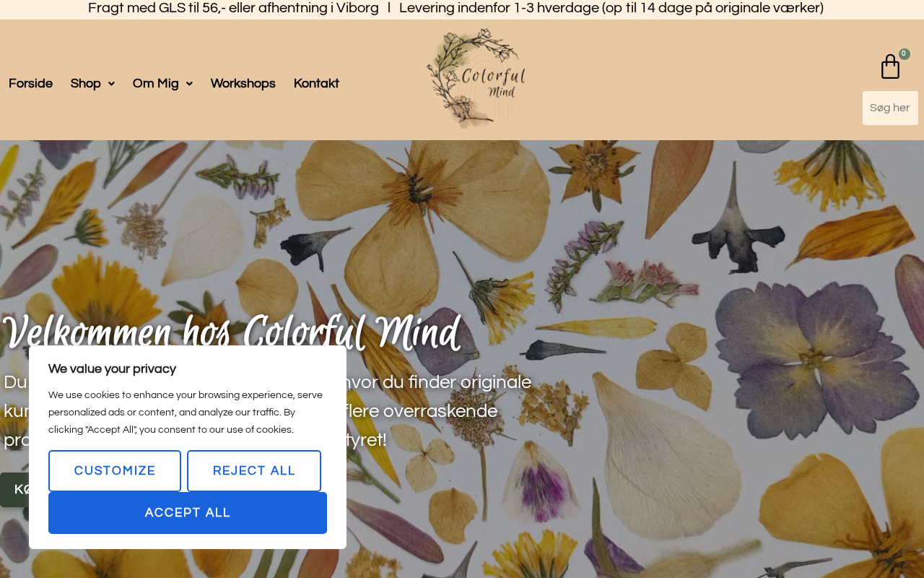Click the Colorful Mind logo
Screen dimensions: 924x578
click(476, 79)
